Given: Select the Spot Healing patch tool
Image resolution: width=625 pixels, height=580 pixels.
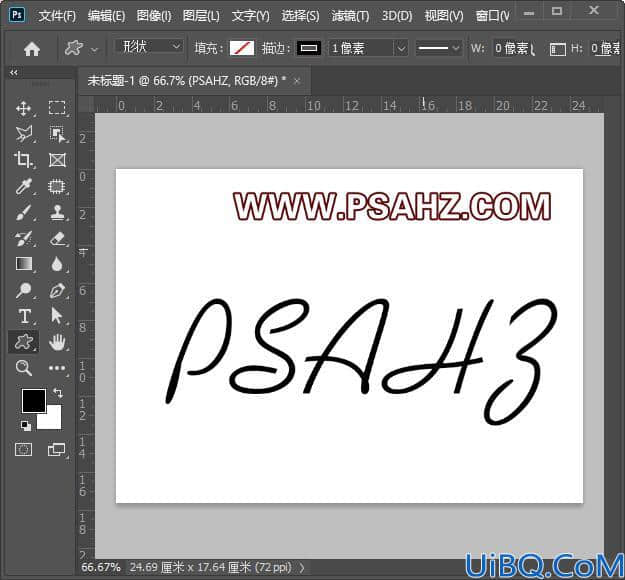Looking at the screenshot, I should [57, 187].
